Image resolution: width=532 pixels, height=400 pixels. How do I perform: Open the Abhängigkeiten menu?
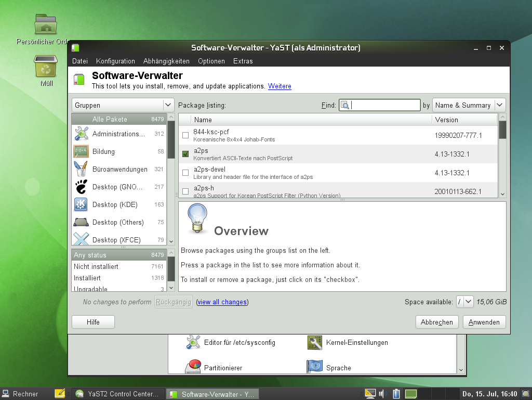[166, 61]
